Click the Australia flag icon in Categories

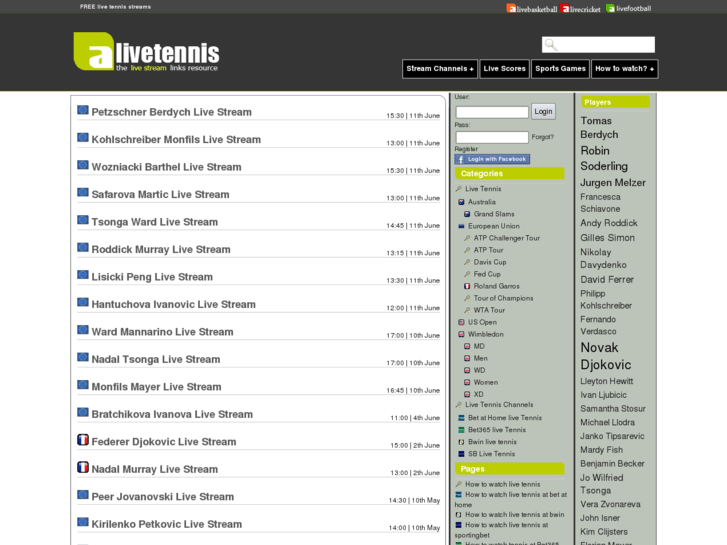pos(461,202)
